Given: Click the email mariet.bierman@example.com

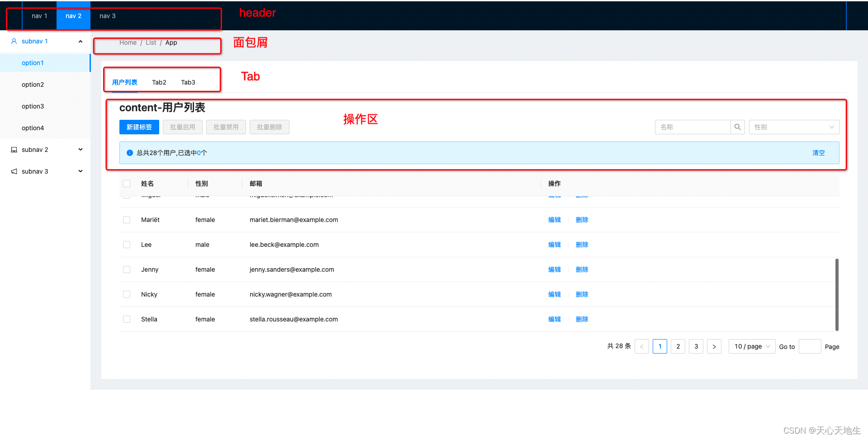Looking at the screenshot, I should click(294, 220).
